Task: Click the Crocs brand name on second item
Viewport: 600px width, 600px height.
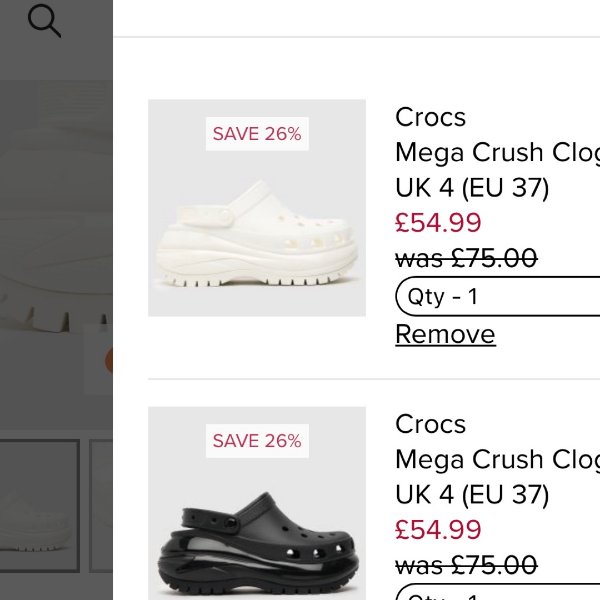Action: (430, 424)
